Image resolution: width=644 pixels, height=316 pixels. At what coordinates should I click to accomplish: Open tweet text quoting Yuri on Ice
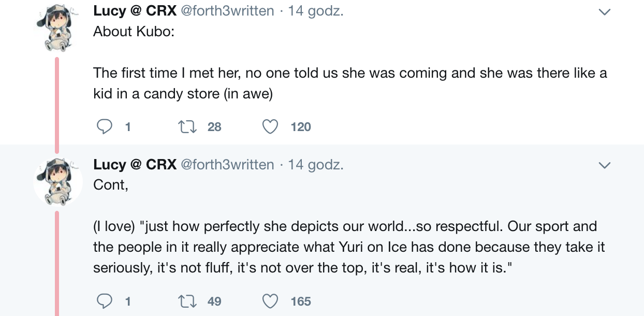click(x=348, y=247)
